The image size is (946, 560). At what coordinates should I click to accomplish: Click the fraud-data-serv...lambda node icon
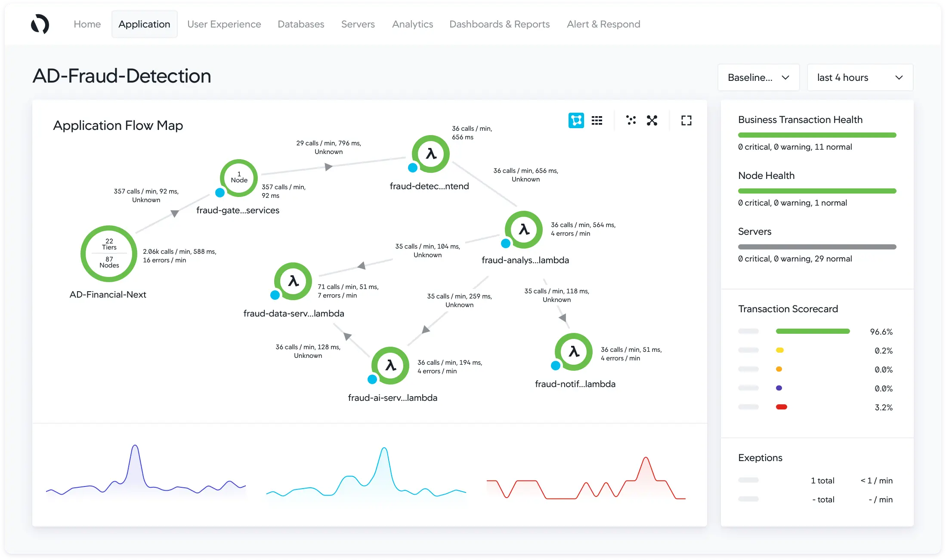tap(293, 281)
